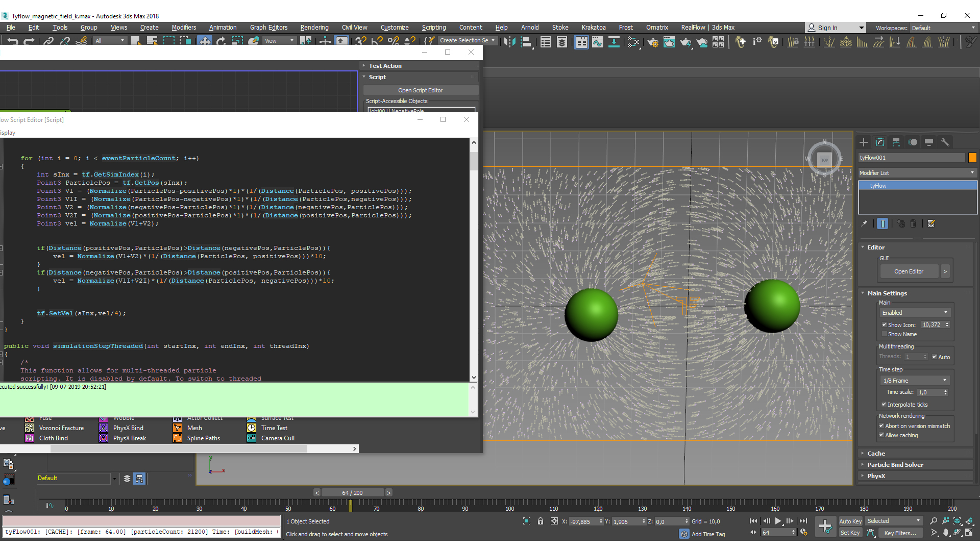Open Render Setup teapot icon
This screenshot has height=551, width=980.
[653, 42]
